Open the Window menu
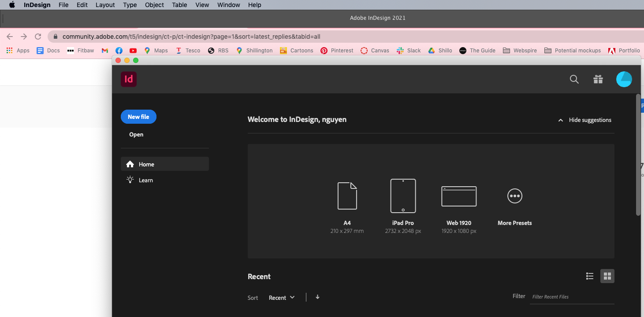The width and height of the screenshot is (644, 317). (x=228, y=5)
